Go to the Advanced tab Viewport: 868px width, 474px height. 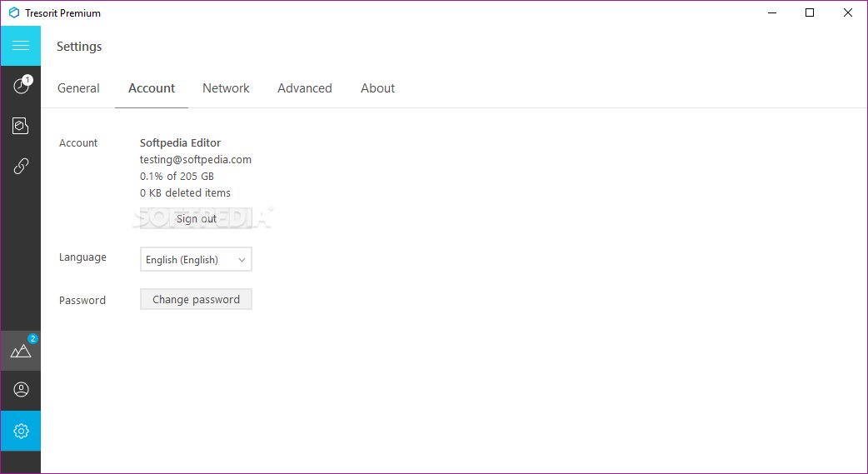304,88
